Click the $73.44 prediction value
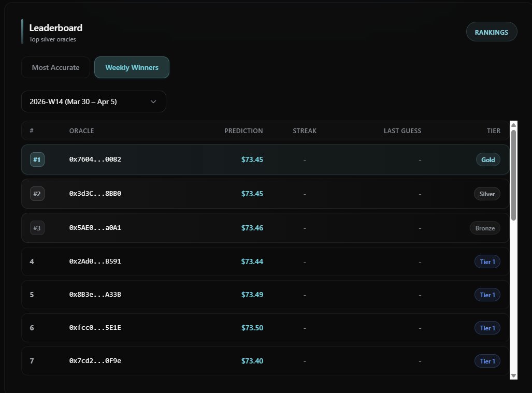 [x=252, y=261]
